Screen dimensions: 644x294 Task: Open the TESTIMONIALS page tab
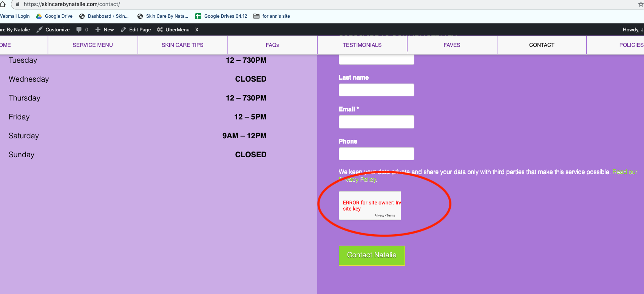click(x=362, y=45)
